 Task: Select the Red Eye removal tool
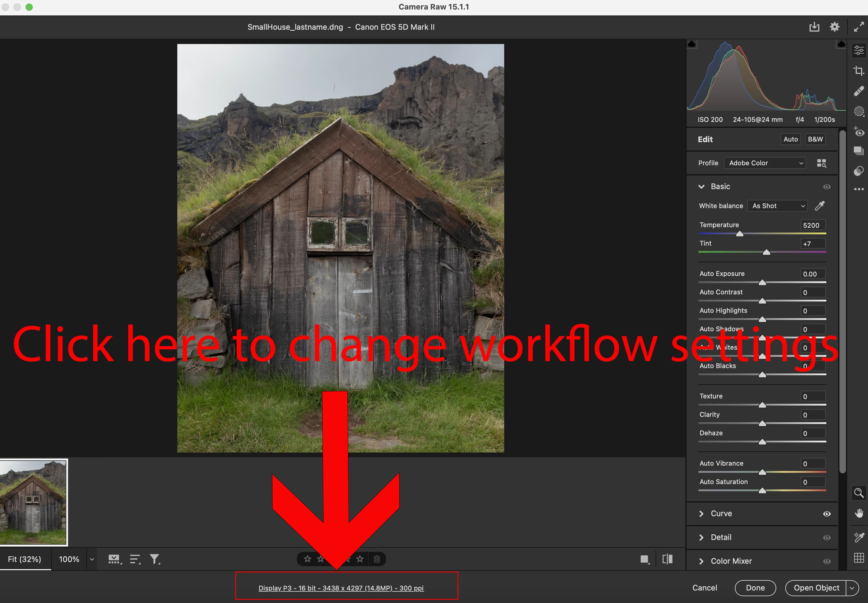(x=858, y=132)
